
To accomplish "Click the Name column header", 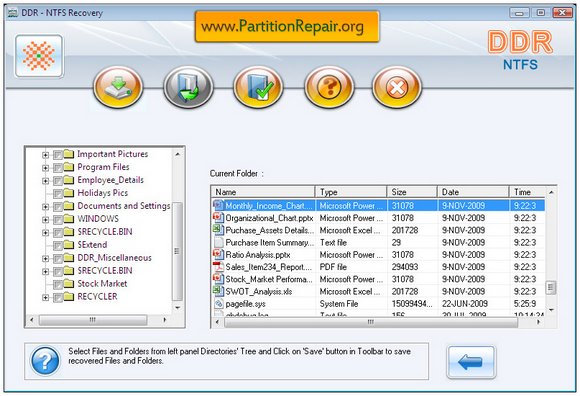I will click(x=263, y=192).
